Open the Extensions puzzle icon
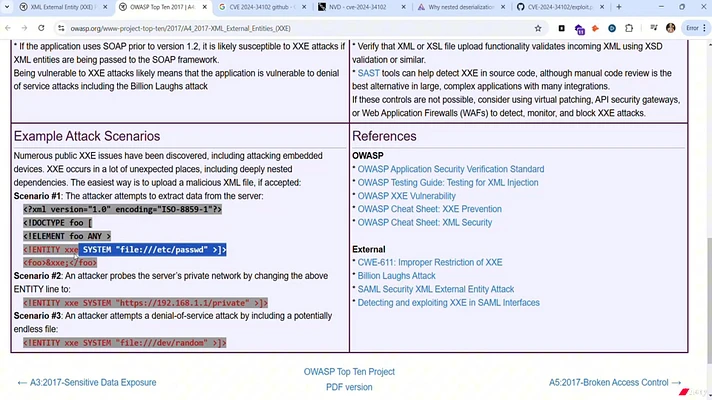This screenshot has width=712, height=400. click(628, 28)
